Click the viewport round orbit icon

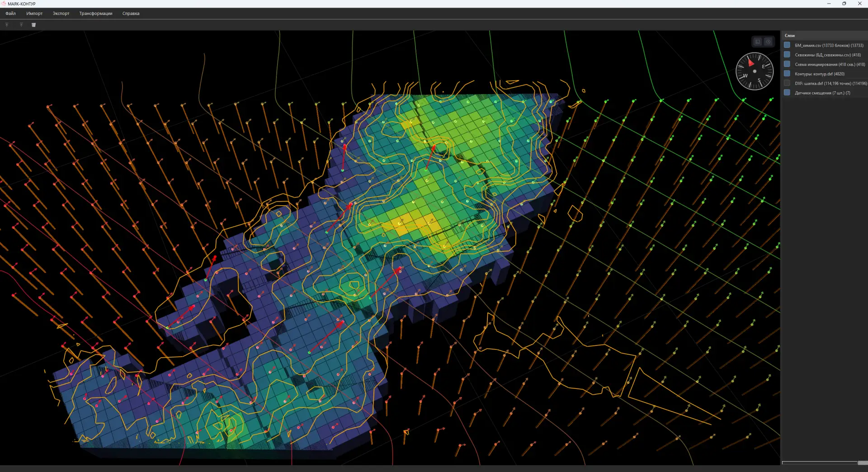(x=768, y=42)
